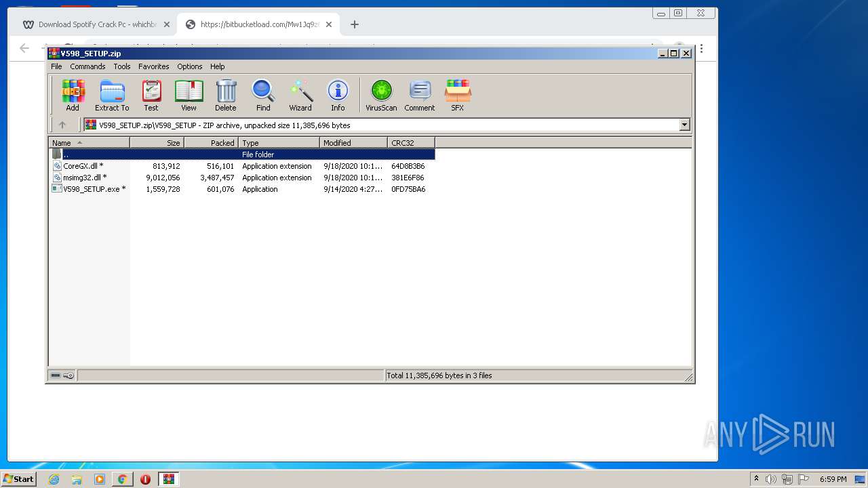The width and height of the screenshot is (868, 488).
Task: Click the Opera taskbar icon
Action: click(x=145, y=479)
